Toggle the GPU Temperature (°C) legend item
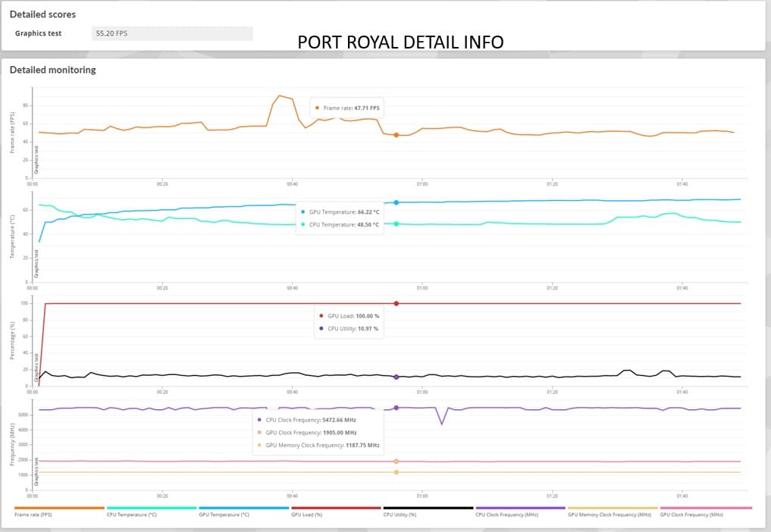The height and width of the screenshot is (532, 771). (244, 512)
